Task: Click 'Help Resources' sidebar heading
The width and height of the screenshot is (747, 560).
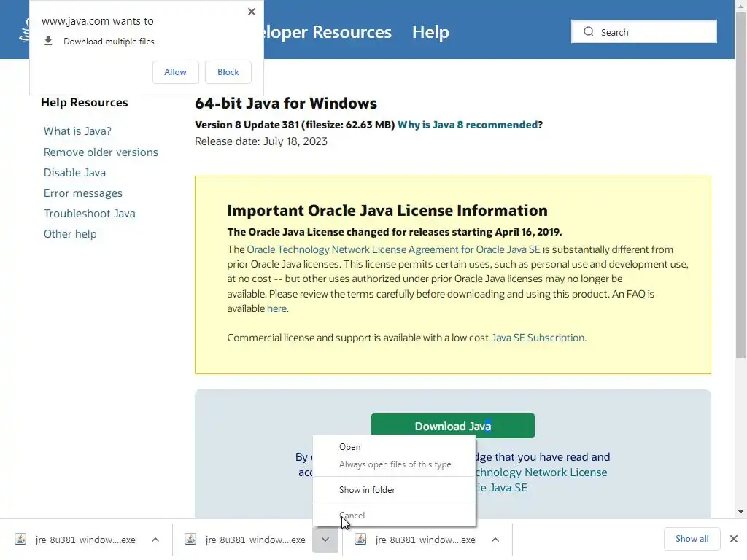Action: (85, 102)
